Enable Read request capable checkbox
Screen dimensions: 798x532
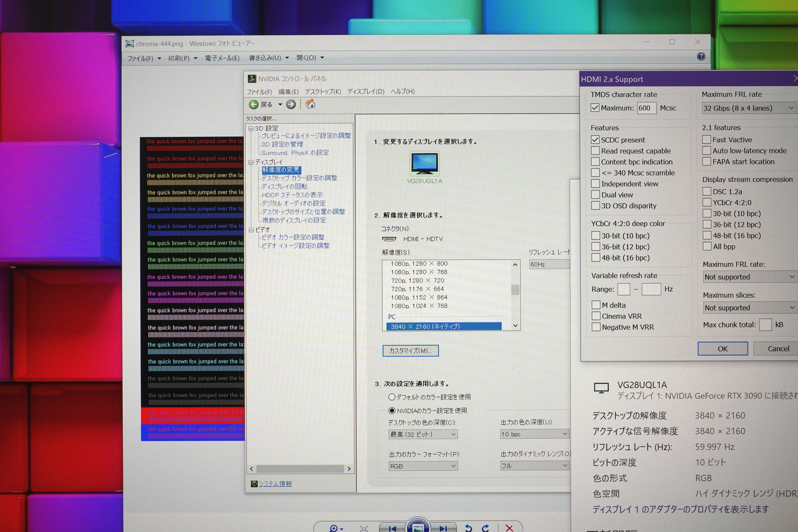tap(595, 150)
